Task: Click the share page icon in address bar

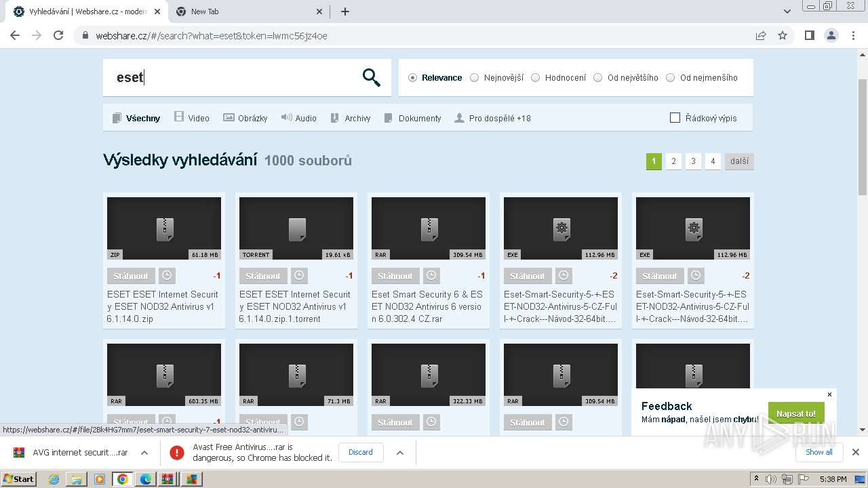Action: [x=761, y=35]
